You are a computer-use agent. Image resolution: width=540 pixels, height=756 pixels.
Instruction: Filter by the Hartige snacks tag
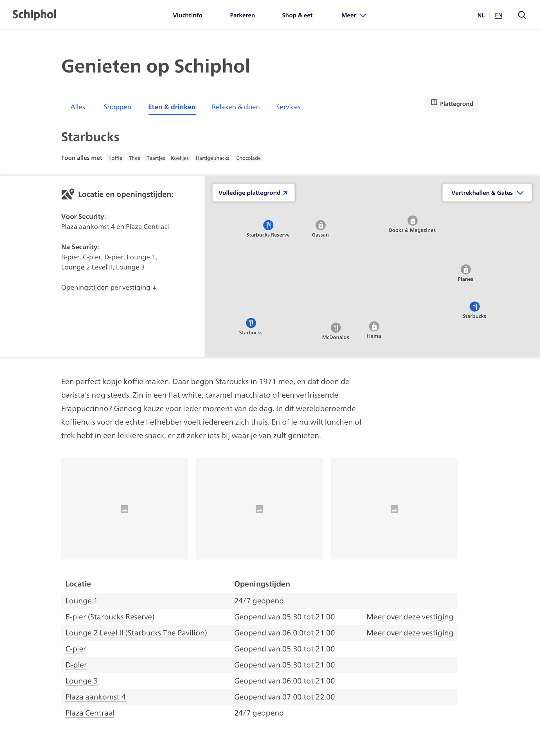pyautogui.click(x=212, y=158)
